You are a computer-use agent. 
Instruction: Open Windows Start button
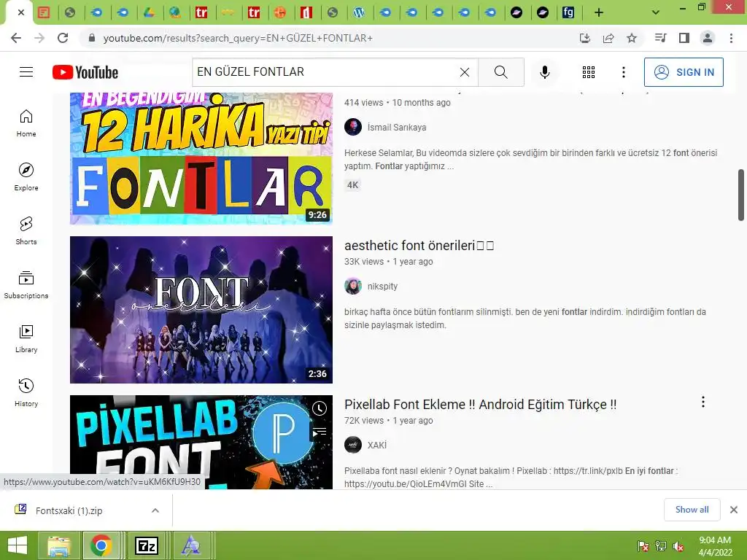(x=18, y=545)
